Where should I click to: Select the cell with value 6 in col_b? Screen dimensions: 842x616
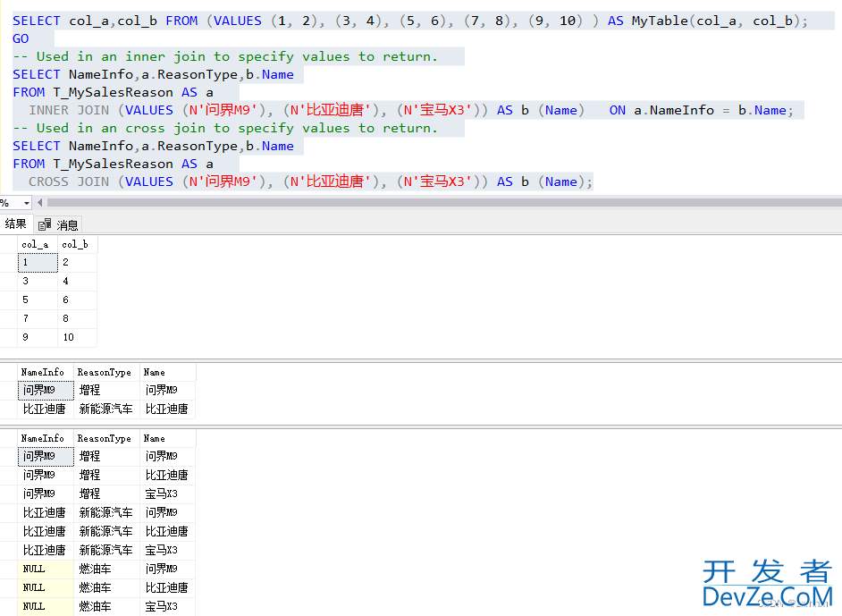pyautogui.click(x=78, y=300)
